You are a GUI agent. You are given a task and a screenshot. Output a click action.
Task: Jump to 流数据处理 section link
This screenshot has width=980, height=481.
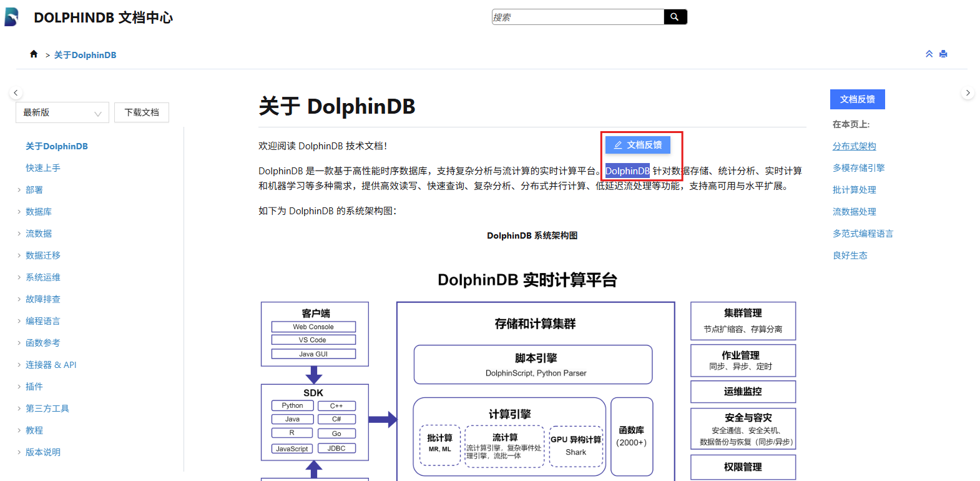pos(855,212)
